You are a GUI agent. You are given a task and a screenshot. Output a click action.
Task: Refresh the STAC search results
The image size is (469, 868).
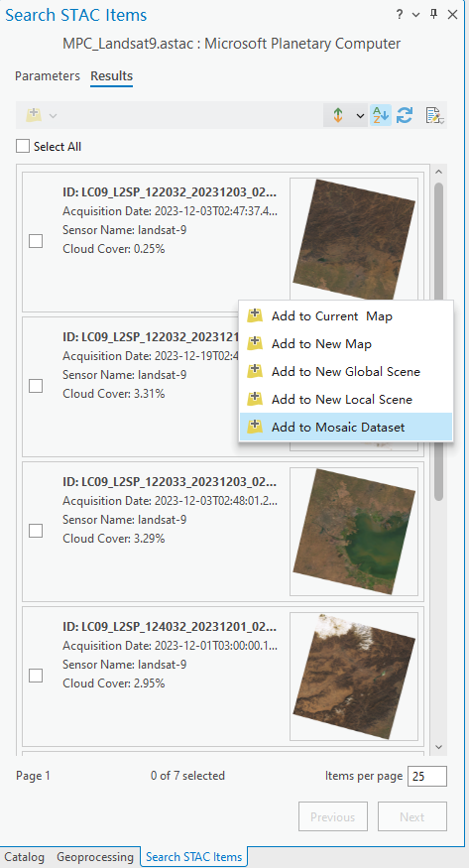pos(405,115)
